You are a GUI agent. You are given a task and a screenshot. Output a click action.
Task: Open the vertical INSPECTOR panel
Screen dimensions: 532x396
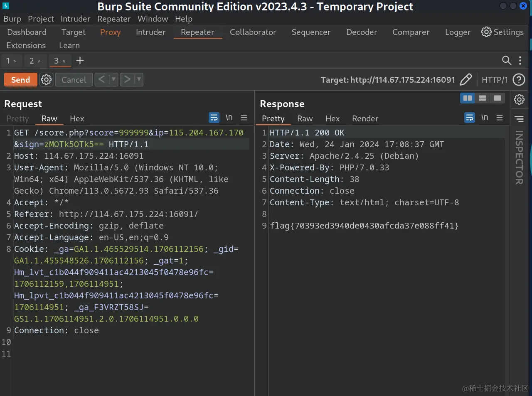pos(519,157)
